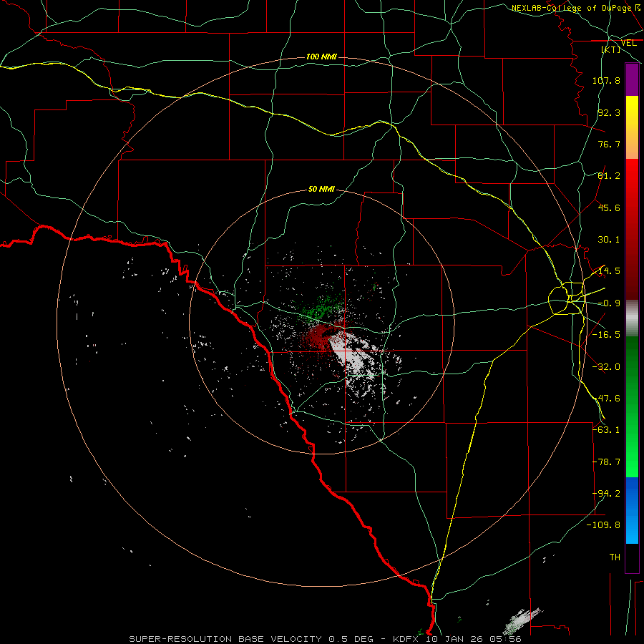The width and height of the screenshot is (644, 644).
Task: Select the -94.2 legend value
Action: click(x=606, y=494)
